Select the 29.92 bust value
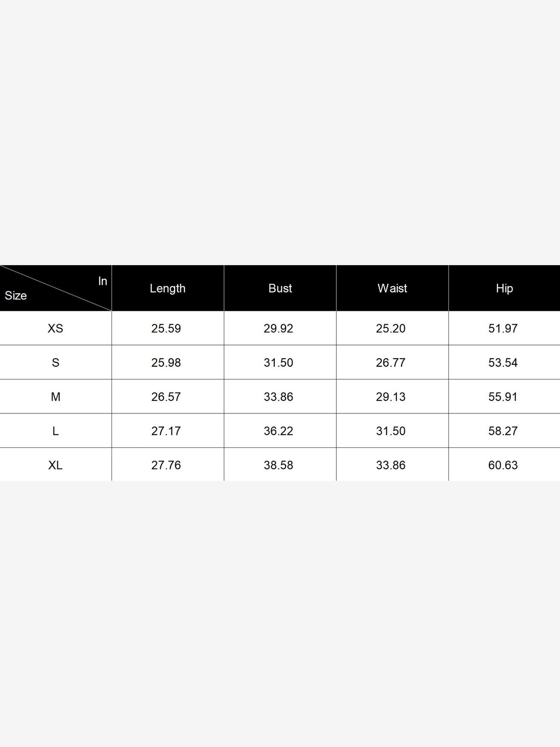The height and width of the screenshot is (747, 560). click(279, 328)
